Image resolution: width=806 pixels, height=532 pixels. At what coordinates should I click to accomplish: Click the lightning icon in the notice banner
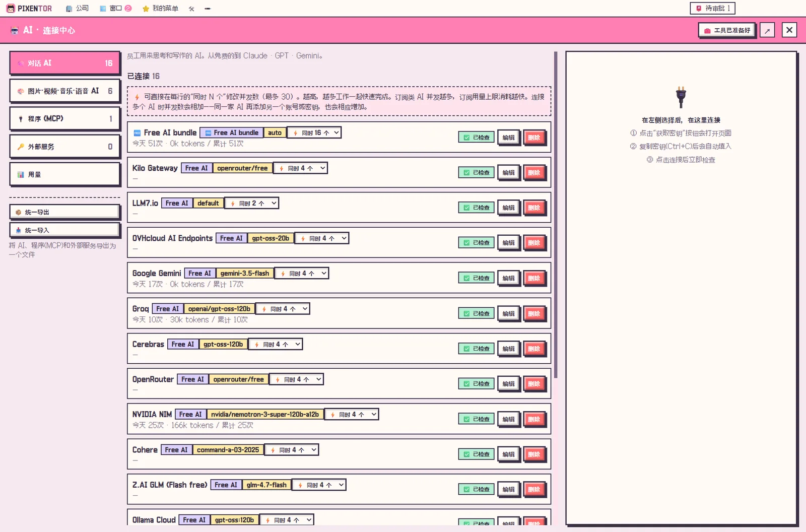[137, 97]
